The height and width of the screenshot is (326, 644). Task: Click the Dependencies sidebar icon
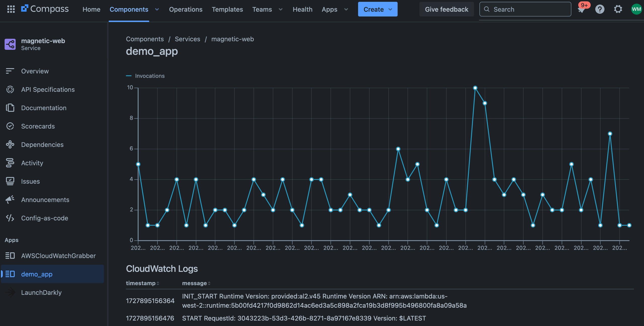(10, 145)
